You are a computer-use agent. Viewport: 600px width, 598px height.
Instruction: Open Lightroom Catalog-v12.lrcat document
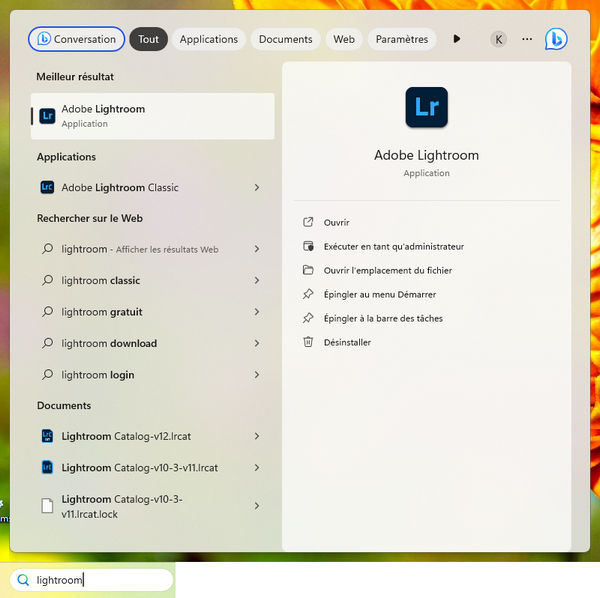(x=152, y=436)
